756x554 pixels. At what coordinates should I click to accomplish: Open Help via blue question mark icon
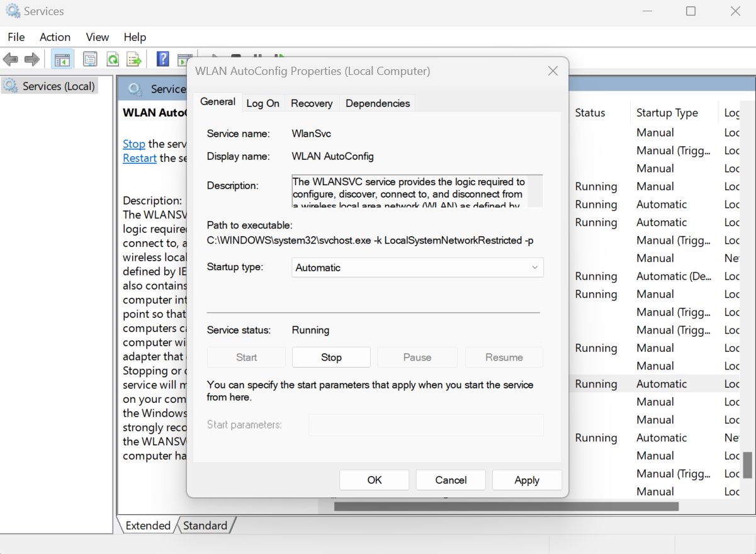pyautogui.click(x=162, y=59)
